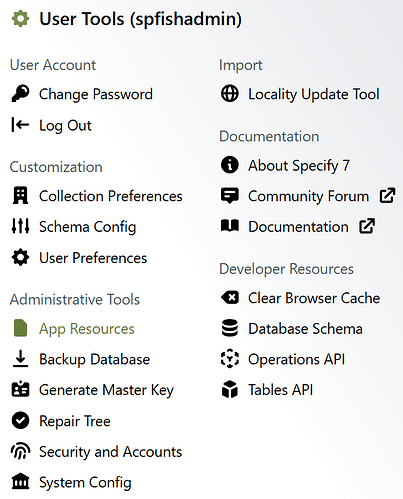The image size is (403, 499).
Task: Click the User Account section heading
Action: coord(53,65)
